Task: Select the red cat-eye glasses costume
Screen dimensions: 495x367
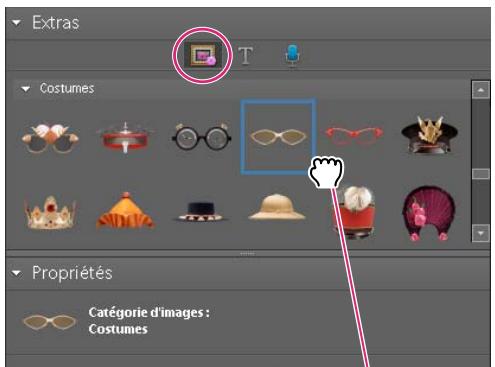Action: pos(354,134)
